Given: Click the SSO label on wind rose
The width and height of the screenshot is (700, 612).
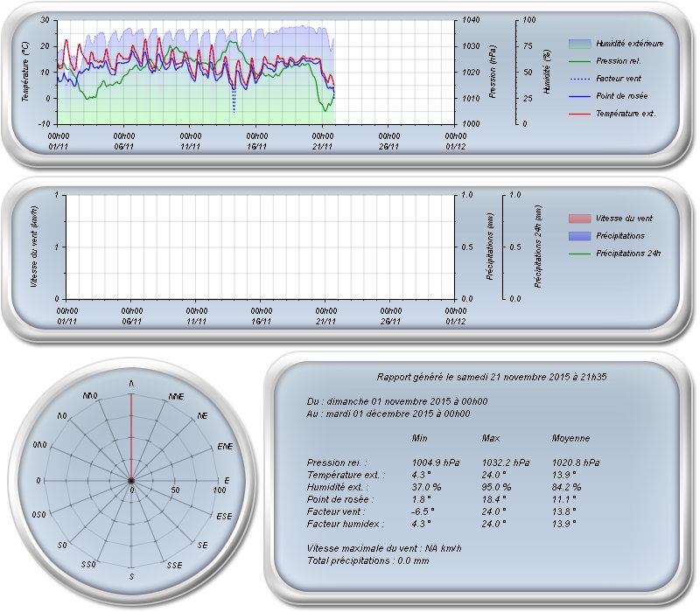Looking at the screenshot, I should point(88,564).
